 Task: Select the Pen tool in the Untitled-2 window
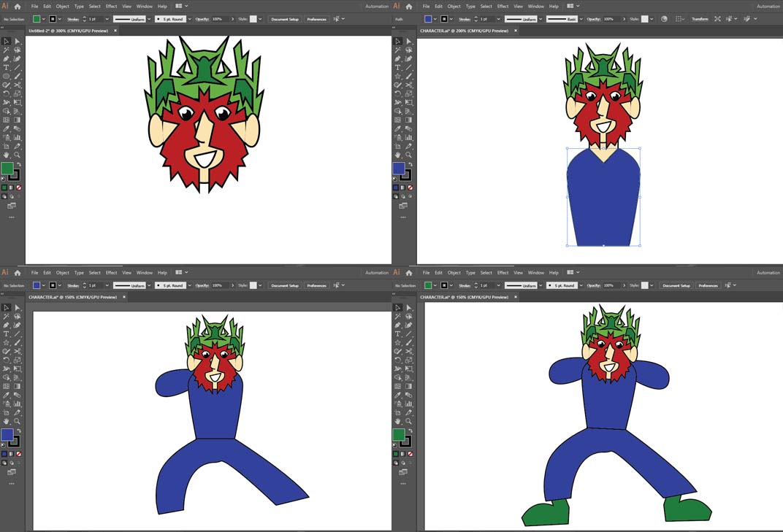6,59
